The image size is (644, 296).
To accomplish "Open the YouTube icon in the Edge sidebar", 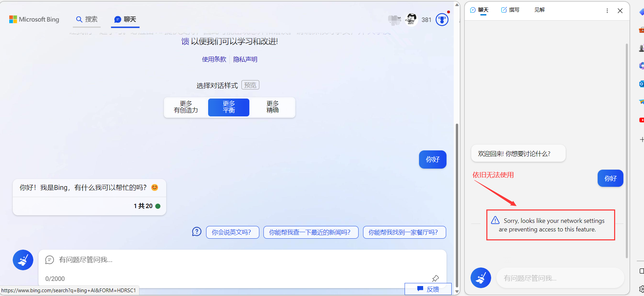I will pyautogui.click(x=641, y=120).
